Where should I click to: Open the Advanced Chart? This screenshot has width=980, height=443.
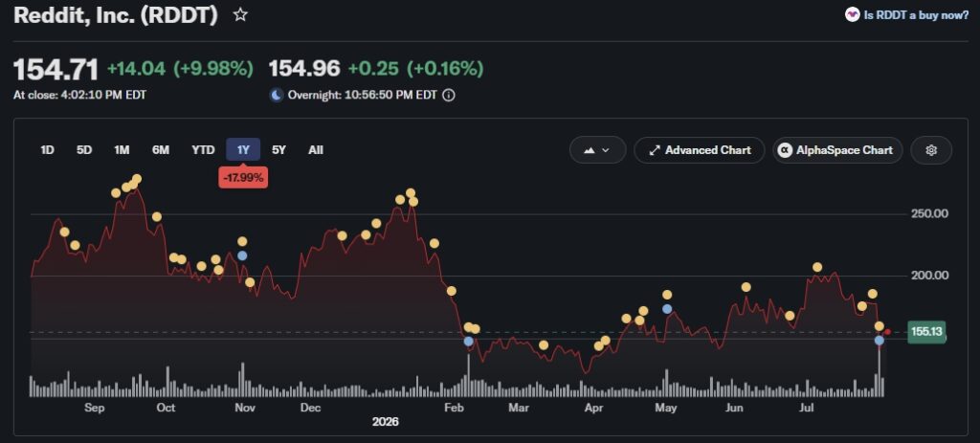tap(700, 150)
